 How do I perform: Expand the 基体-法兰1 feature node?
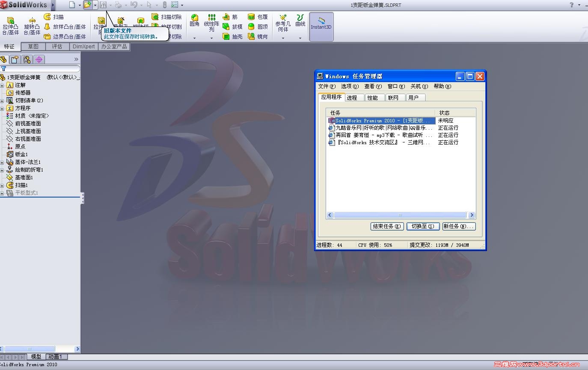[2, 162]
